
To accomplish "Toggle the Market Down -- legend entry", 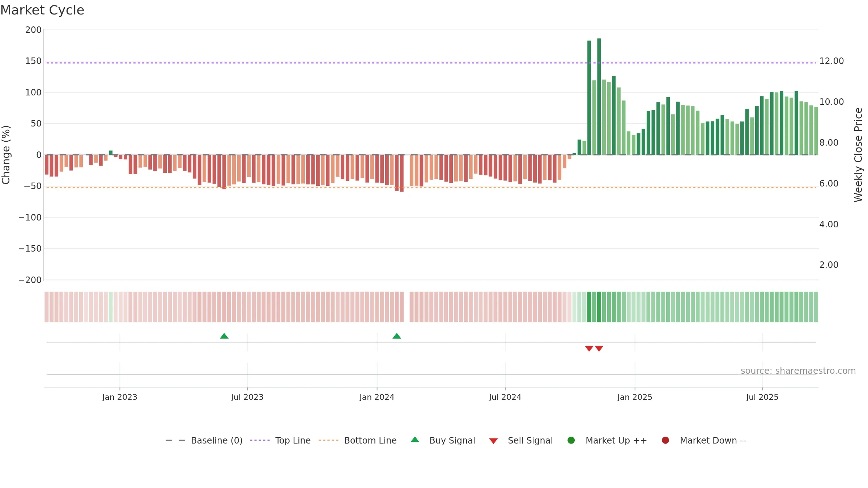I will click(704, 440).
